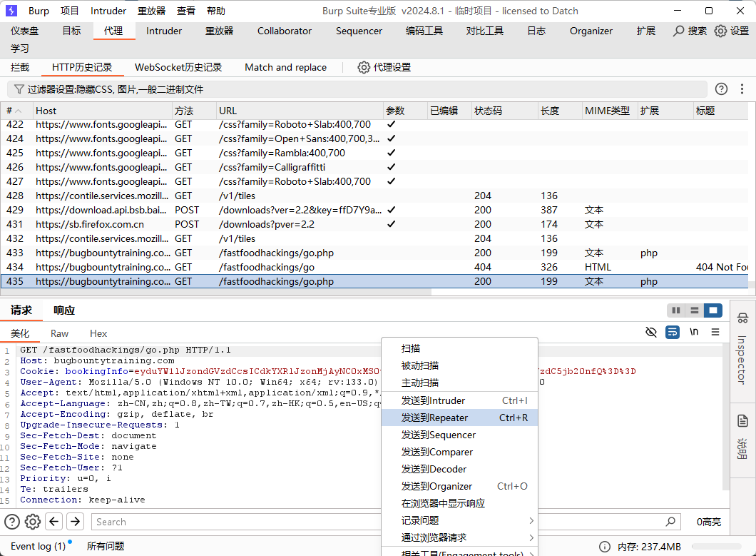Open the 项目 menu
This screenshot has height=556, width=756.
point(69,11)
